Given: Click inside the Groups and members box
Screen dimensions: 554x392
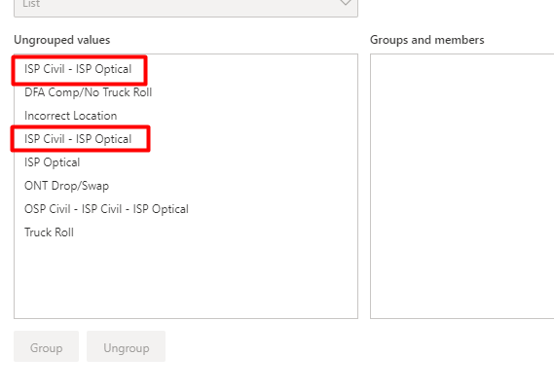Looking at the screenshot, I should [x=462, y=187].
